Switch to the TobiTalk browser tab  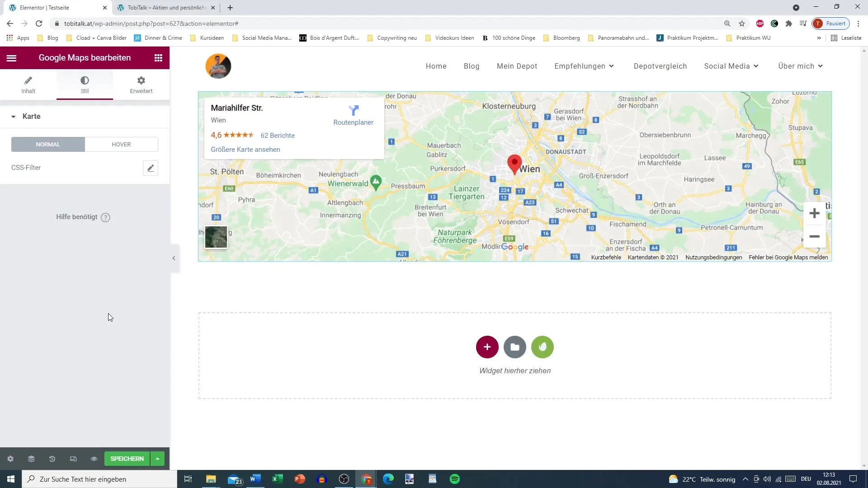pos(165,8)
